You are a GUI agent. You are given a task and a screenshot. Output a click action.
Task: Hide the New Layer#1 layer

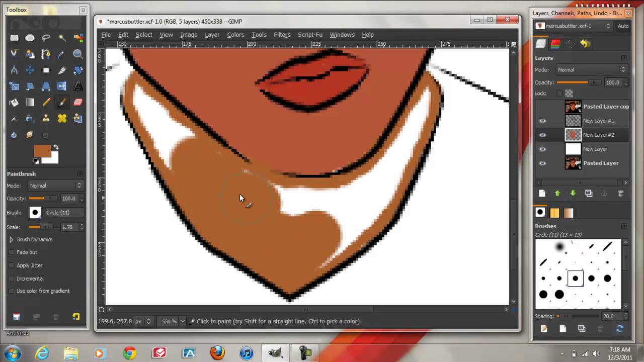(x=542, y=121)
